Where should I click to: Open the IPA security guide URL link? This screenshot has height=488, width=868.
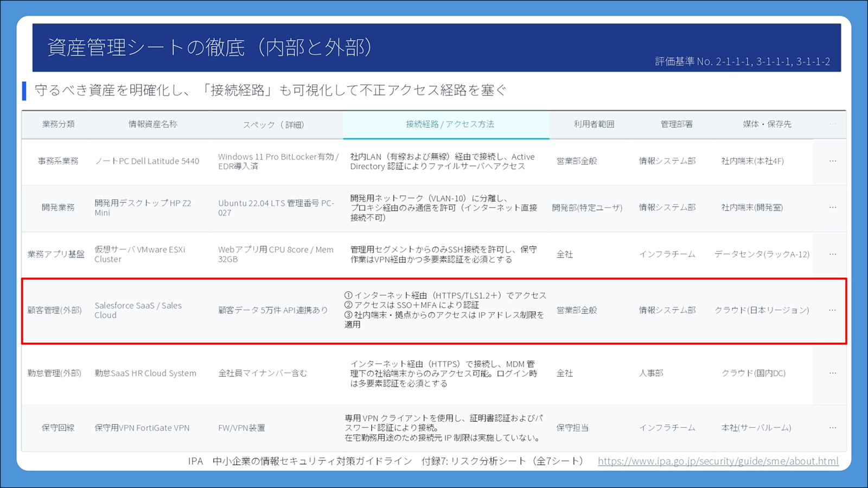coord(718,461)
